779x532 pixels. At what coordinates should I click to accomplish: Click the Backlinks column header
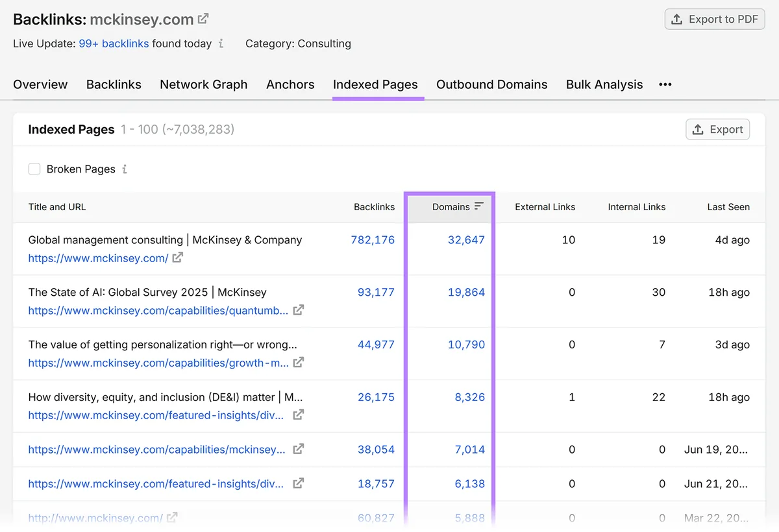pos(374,207)
